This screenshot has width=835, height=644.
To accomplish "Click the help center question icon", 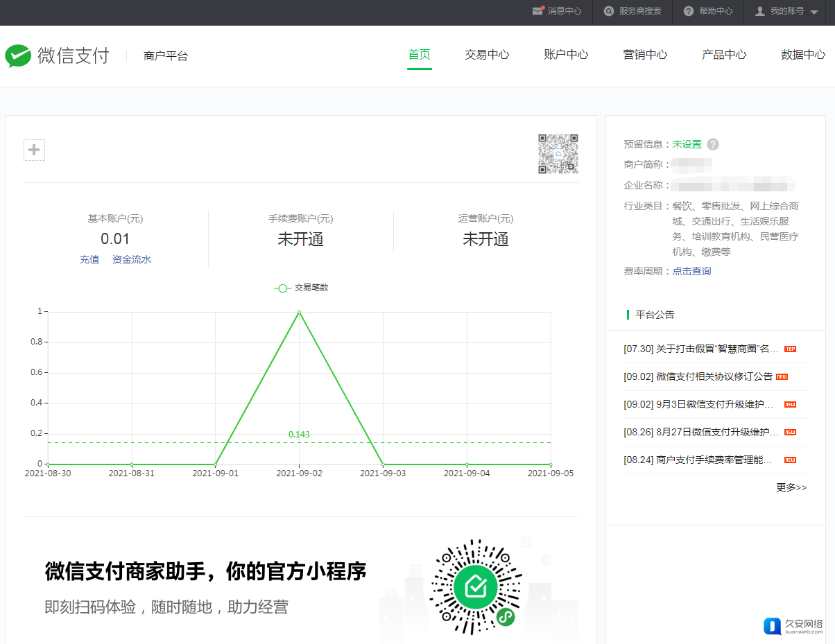I will [689, 11].
